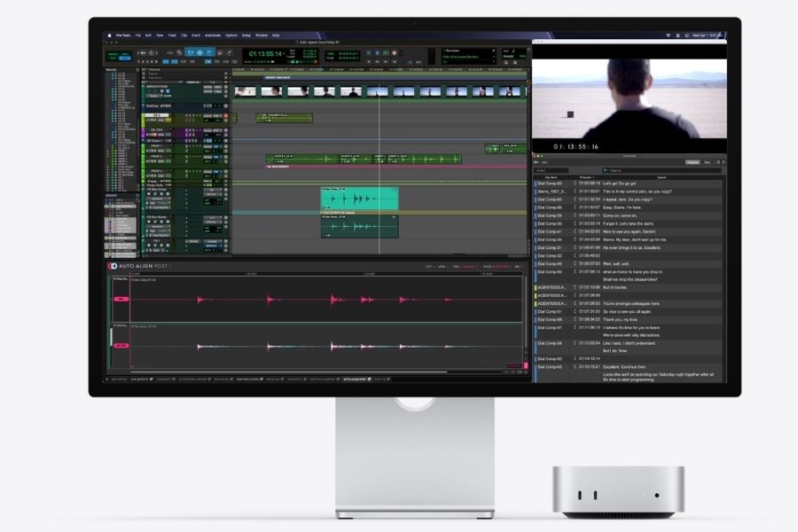This screenshot has width=798, height=532.
Task: Click the first round icon right of Files button
Action: tap(718, 162)
